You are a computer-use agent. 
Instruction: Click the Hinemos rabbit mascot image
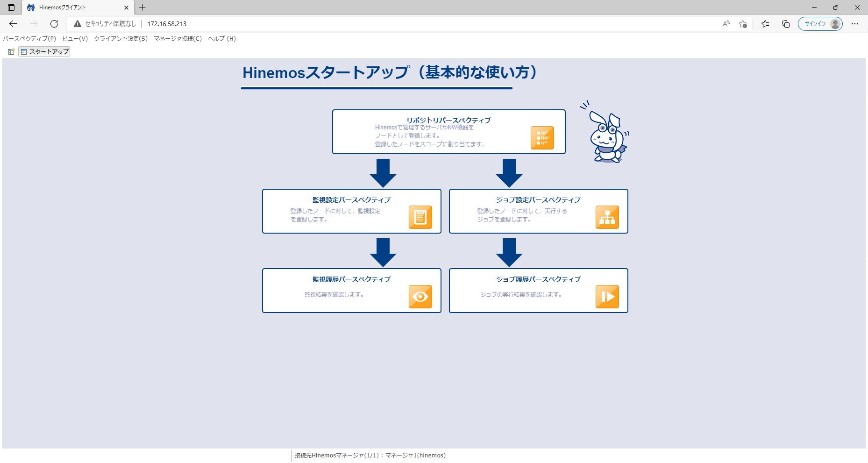605,132
